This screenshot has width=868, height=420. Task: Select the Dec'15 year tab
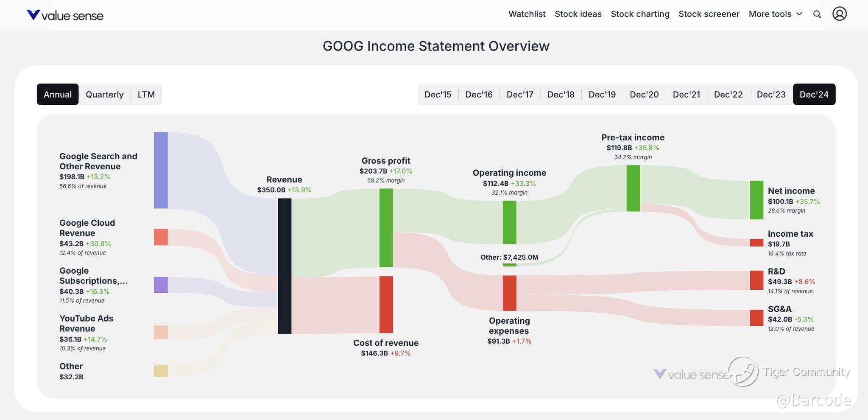pos(438,94)
